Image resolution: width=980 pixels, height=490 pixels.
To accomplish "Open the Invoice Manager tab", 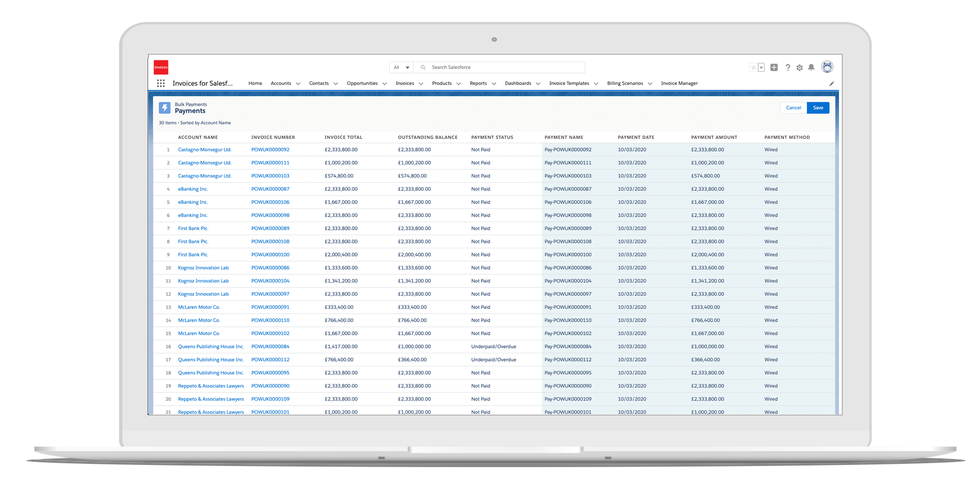I will pos(679,83).
